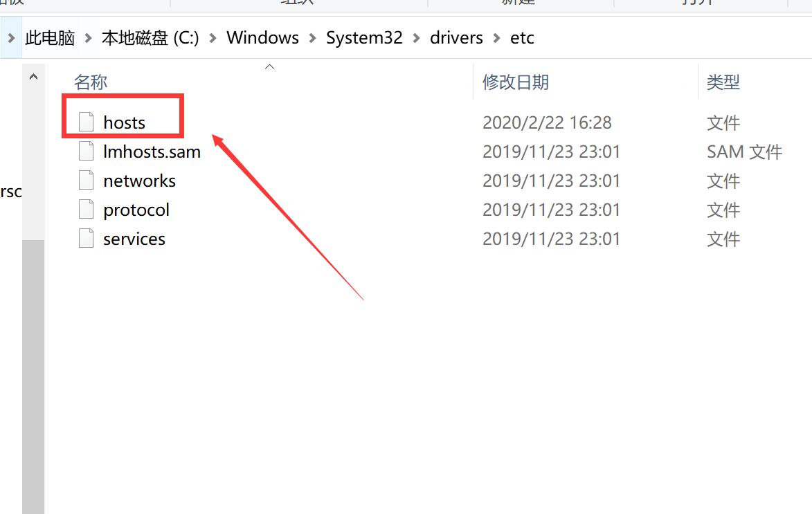Jump to 此电脑 in the address bar
The image size is (812, 514).
50,38
